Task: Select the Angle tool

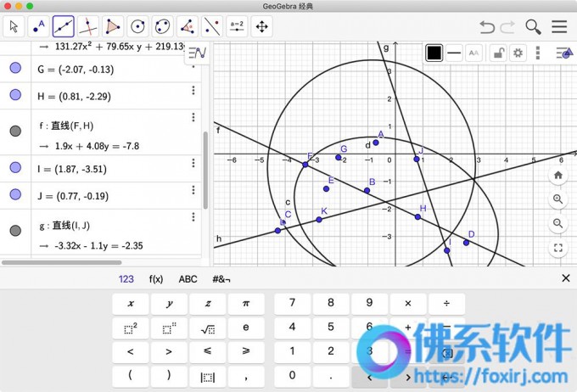Action: tap(188, 26)
